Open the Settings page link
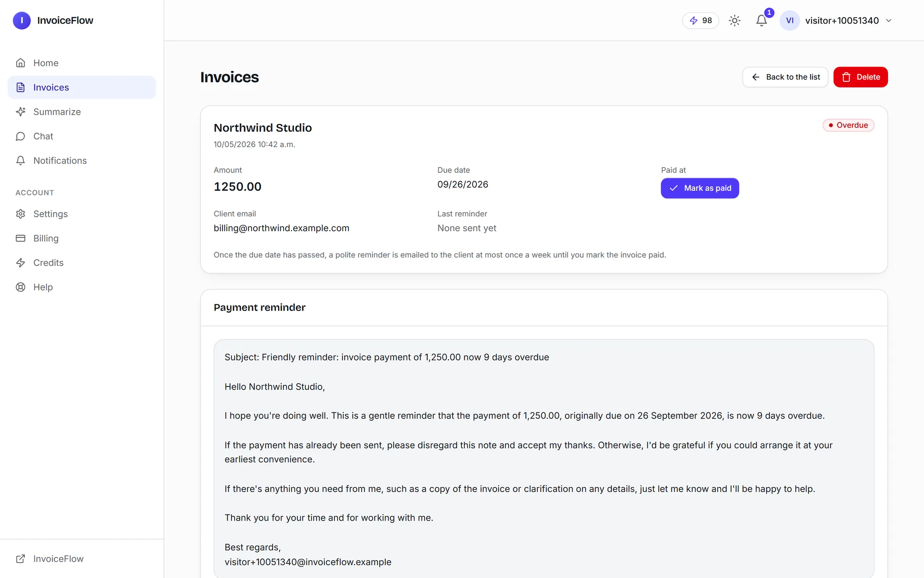Image resolution: width=924 pixels, height=578 pixels. (x=82, y=214)
